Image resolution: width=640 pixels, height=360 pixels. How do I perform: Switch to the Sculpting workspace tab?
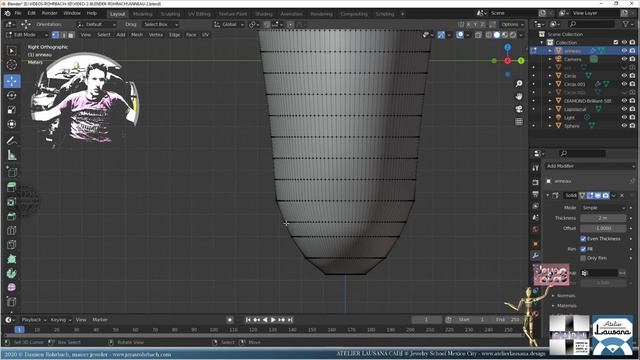[x=170, y=14]
